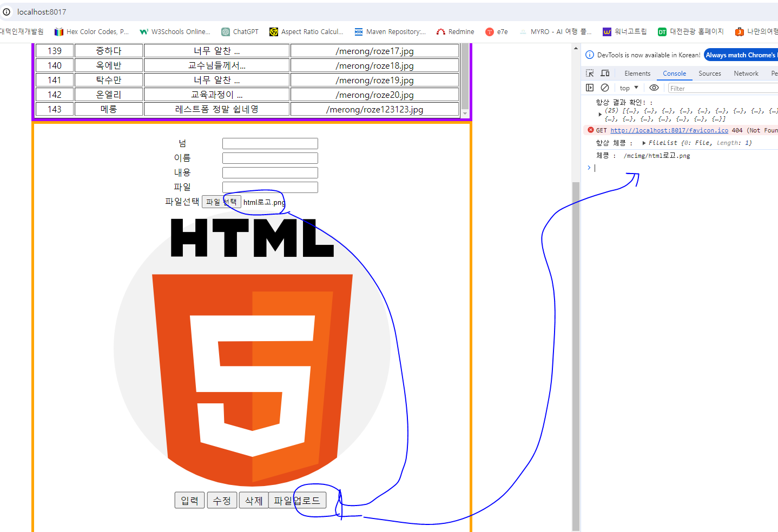This screenshot has height=532, width=778.
Task: Click the table's vertical scrollbar thumb
Action: pyautogui.click(x=465, y=76)
